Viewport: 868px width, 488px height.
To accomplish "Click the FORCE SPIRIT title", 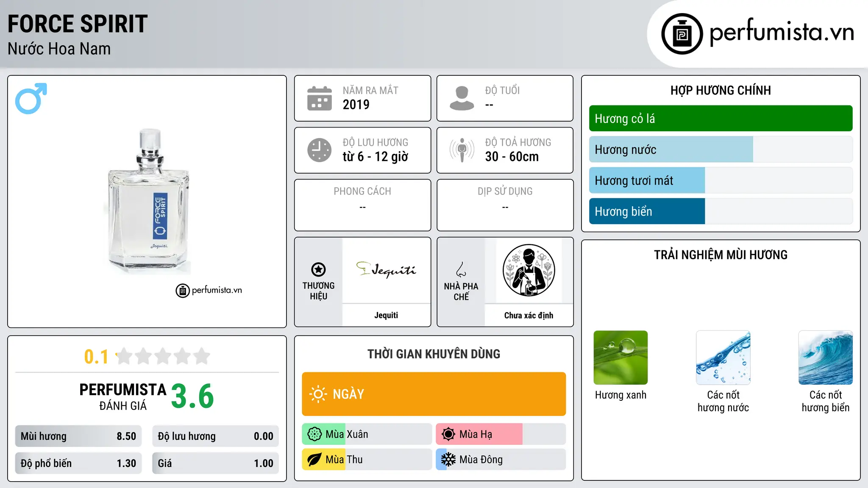I will (78, 24).
